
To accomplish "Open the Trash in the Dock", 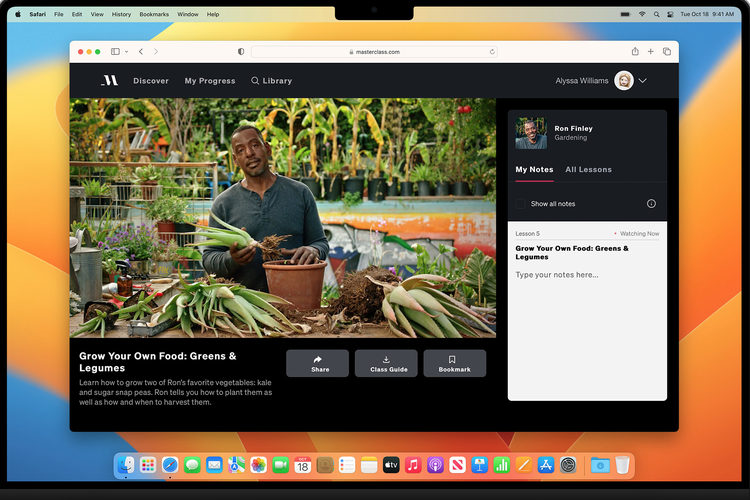I will [622, 465].
